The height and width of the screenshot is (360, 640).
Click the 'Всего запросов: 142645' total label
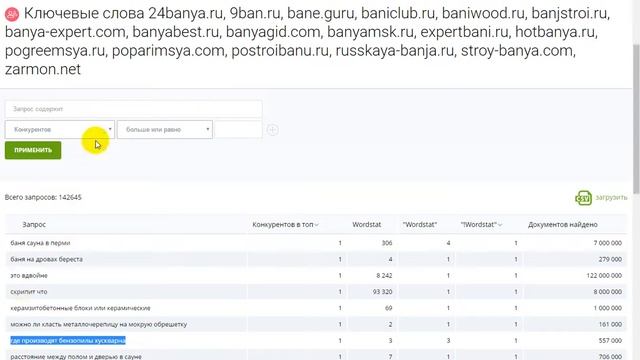click(43, 198)
